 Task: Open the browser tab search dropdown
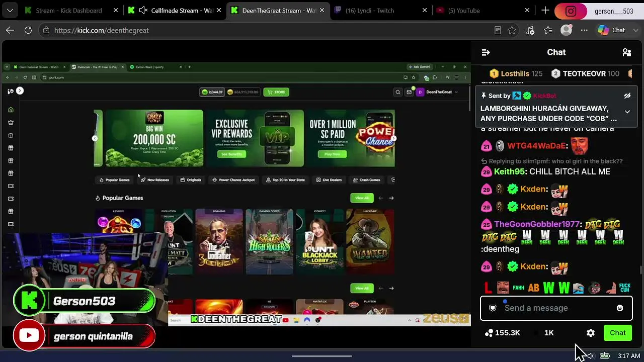click(x=10, y=11)
